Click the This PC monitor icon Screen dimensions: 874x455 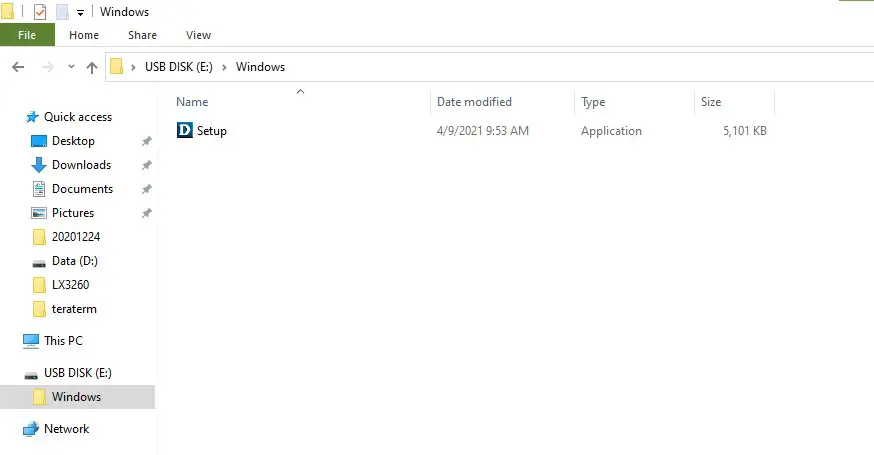(31, 341)
